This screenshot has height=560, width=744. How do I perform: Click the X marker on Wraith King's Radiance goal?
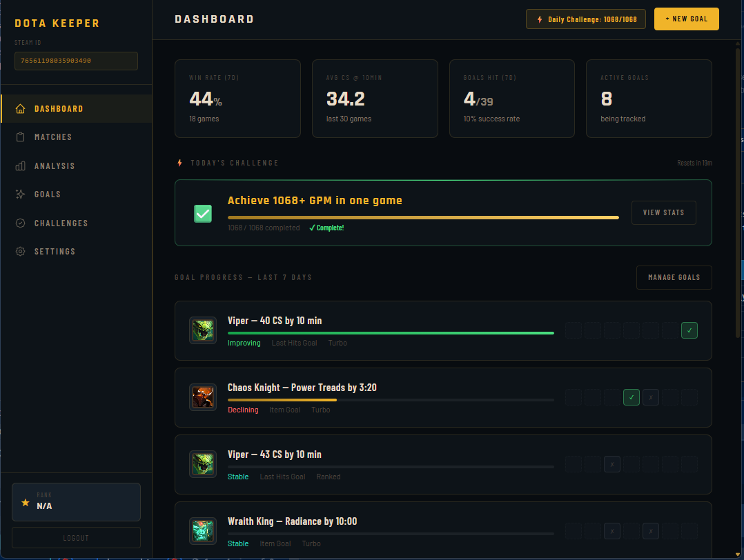(x=612, y=531)
